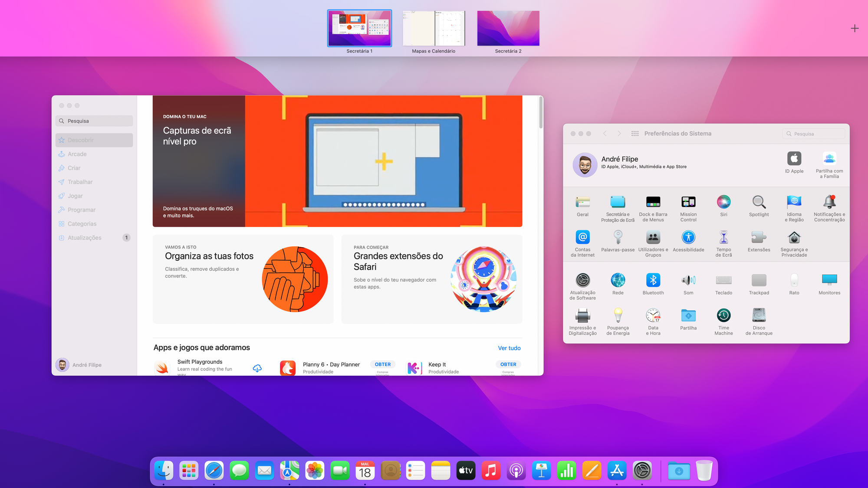
Task: Open Spotlight preferences
Action: coord(759,206)
